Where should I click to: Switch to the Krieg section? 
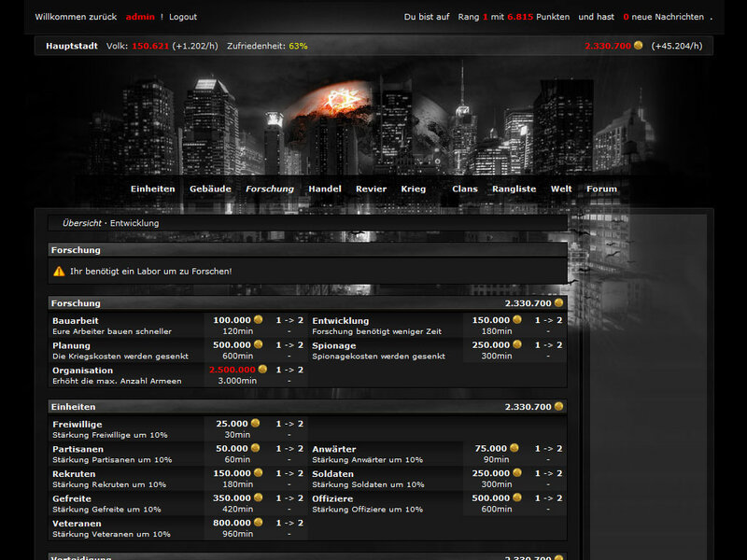(413, 189)
